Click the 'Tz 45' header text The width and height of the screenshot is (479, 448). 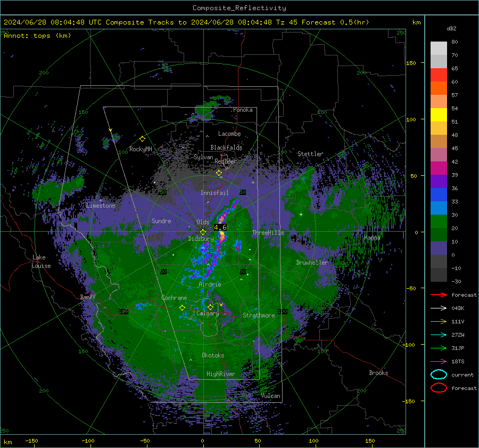pos(287,22)
